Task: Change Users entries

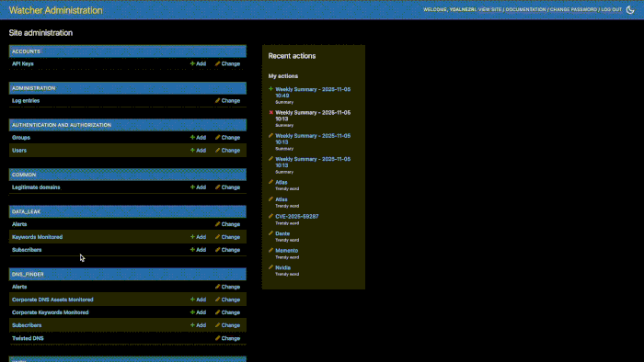Action: (x=227, y=150)
